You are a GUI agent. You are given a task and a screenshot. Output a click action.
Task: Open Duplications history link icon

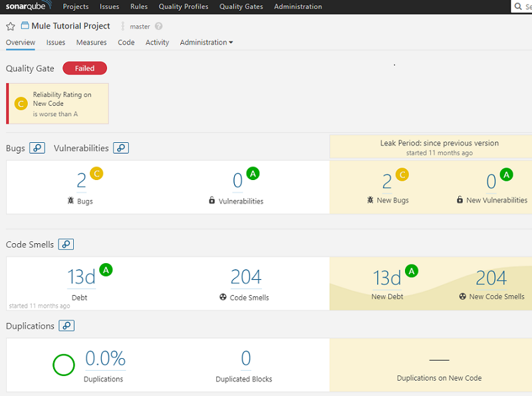point(66,326)
